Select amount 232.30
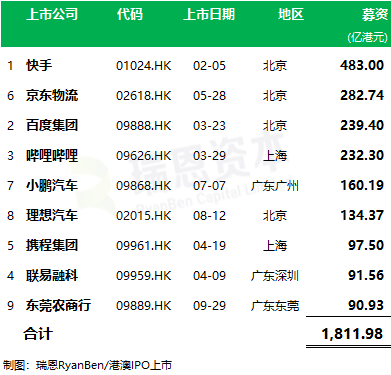 click(x=362, y=155)
